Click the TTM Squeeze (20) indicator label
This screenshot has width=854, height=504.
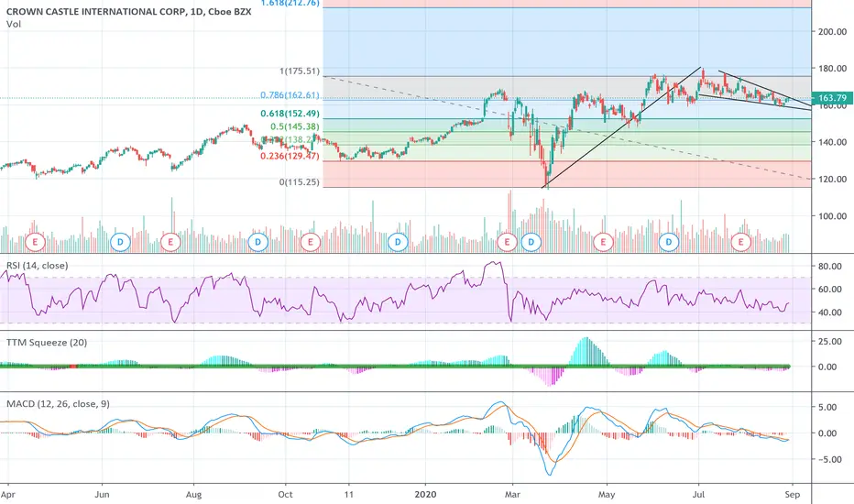tap(47, 343)
